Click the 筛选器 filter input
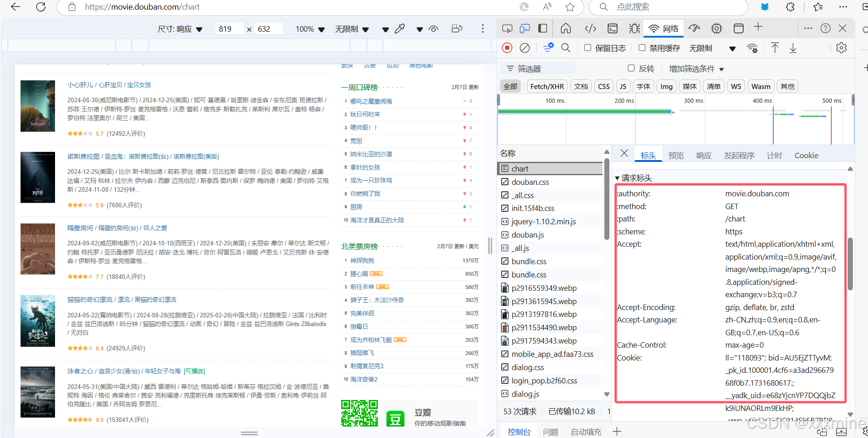868x438 pixels. [x=539, y=68]
